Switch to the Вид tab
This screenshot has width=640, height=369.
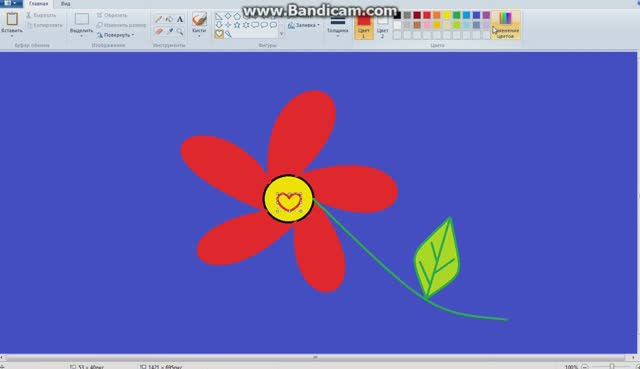click(65, 4)
